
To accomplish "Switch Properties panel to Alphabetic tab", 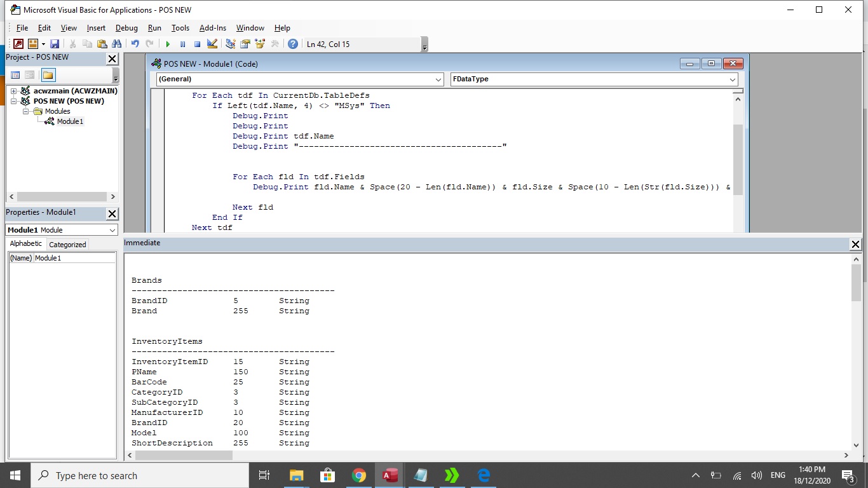I will [x=25, y=243].
